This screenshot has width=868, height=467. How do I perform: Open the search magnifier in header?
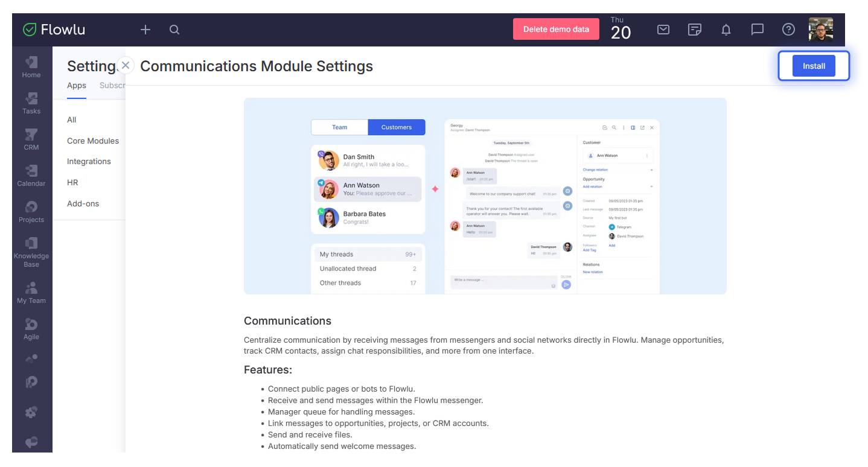pyautogui.click(x=174, y=30)
